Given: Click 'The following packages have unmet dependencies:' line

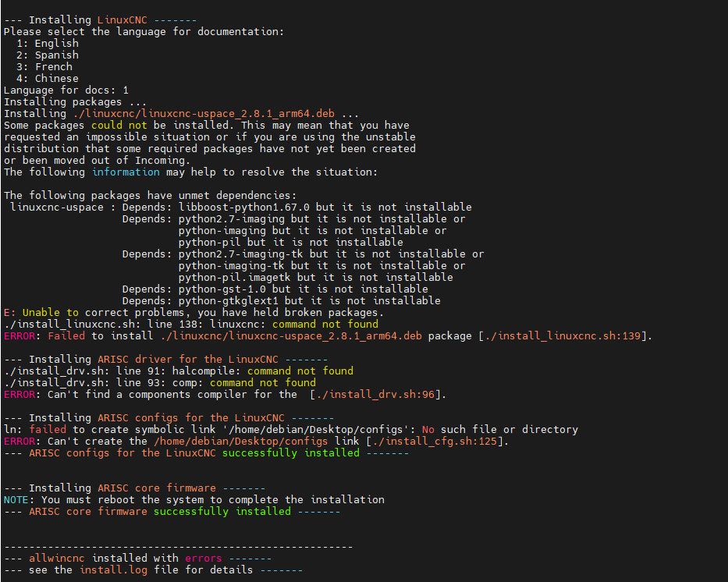Looking at the screenshot, I should click(150, 195).
